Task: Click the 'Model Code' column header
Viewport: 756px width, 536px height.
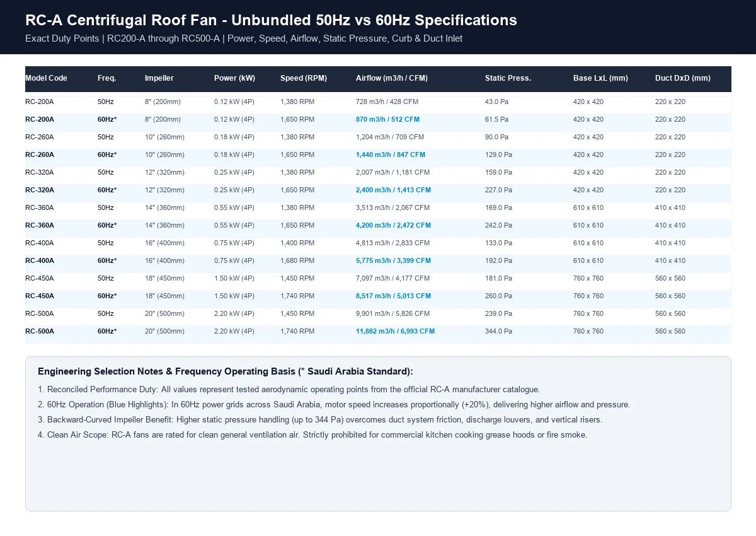Action: click(x=46, y=78)
